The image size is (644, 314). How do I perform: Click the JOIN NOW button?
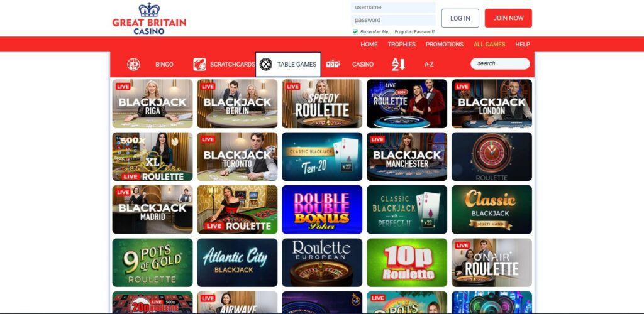[508, 18]
